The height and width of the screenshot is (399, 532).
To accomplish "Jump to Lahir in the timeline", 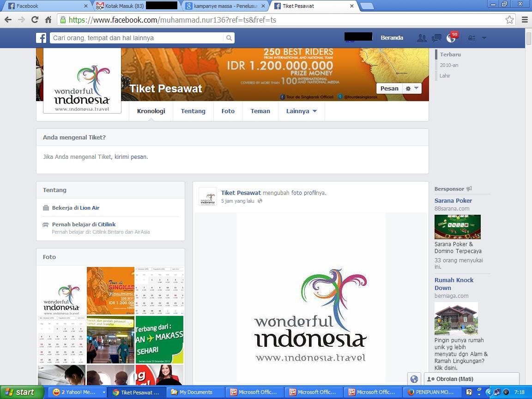I will (445, 76).
